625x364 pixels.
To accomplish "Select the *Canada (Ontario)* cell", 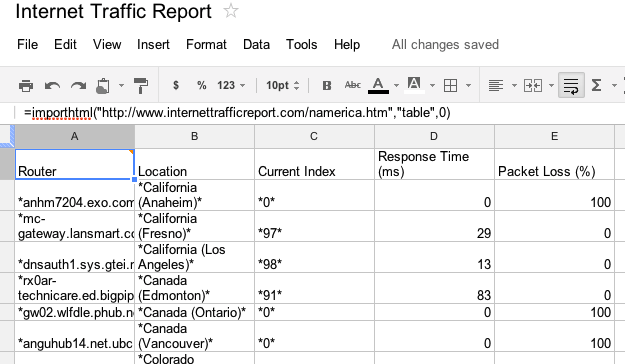I will pos(195,312).
